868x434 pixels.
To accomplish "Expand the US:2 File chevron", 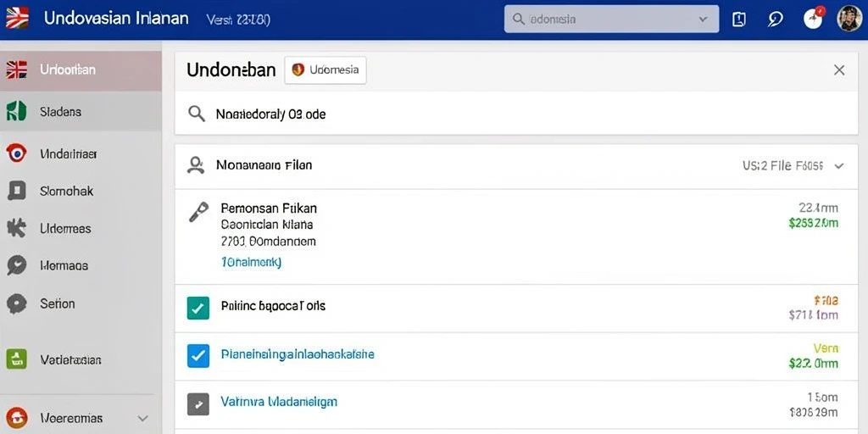I will coord(839,165).
